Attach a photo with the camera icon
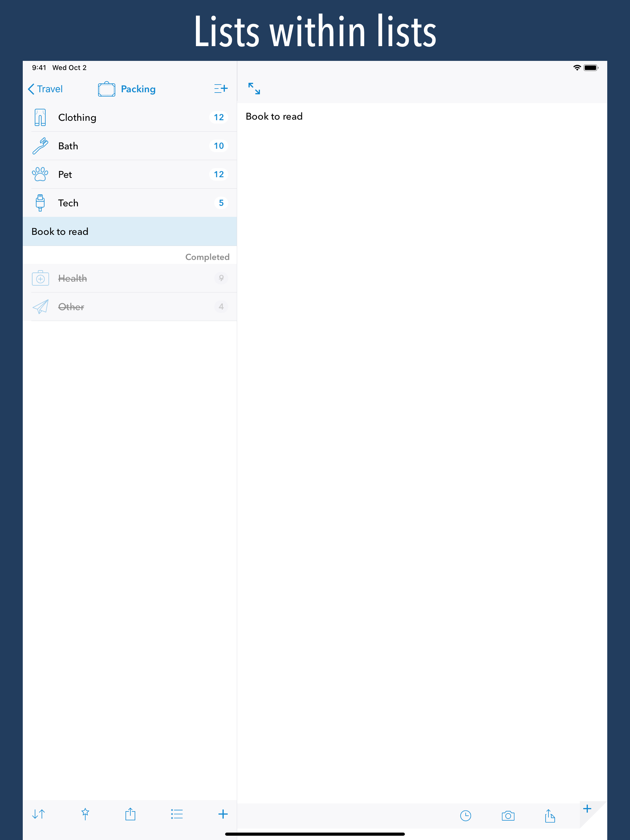Image resolution: width=630 pixels, height=840 pixels. [508, 815]
